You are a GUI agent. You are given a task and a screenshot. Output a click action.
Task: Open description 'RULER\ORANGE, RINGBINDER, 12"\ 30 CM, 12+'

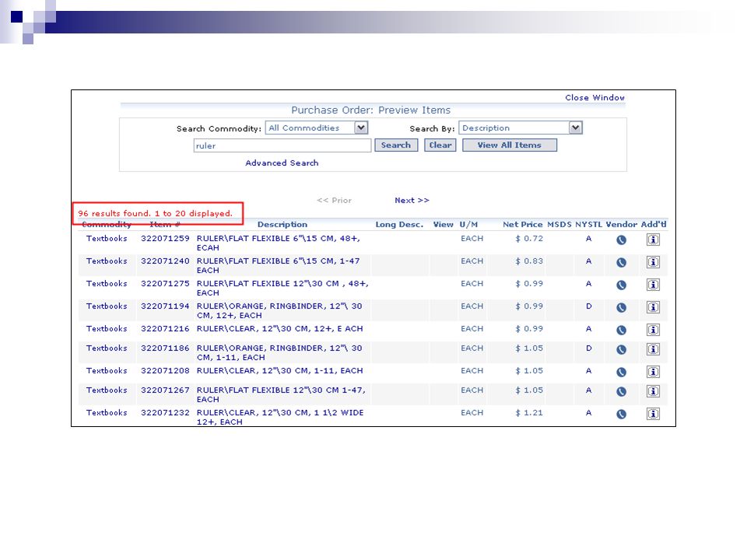click(279, 310)
